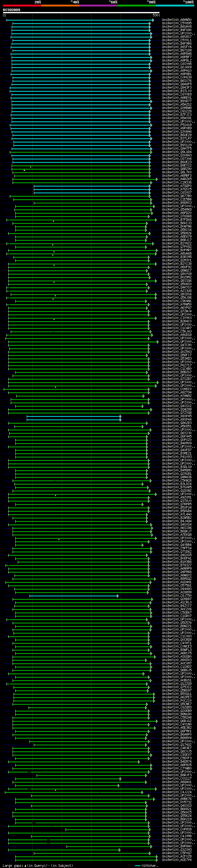Select the UniRef100_A7EKQ8 label
Image resolution: width=197 pixels, height=868 pixels.
[177, 535]
